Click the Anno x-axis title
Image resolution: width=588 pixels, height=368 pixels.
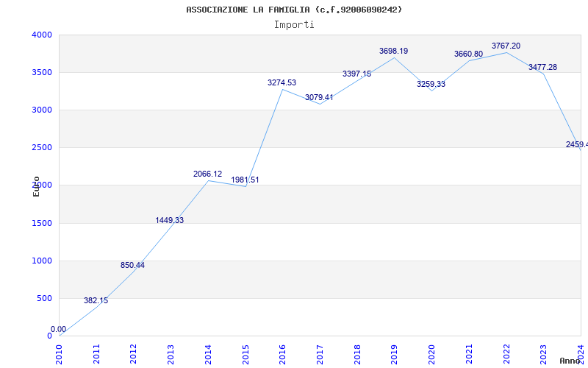pos(570,361)
